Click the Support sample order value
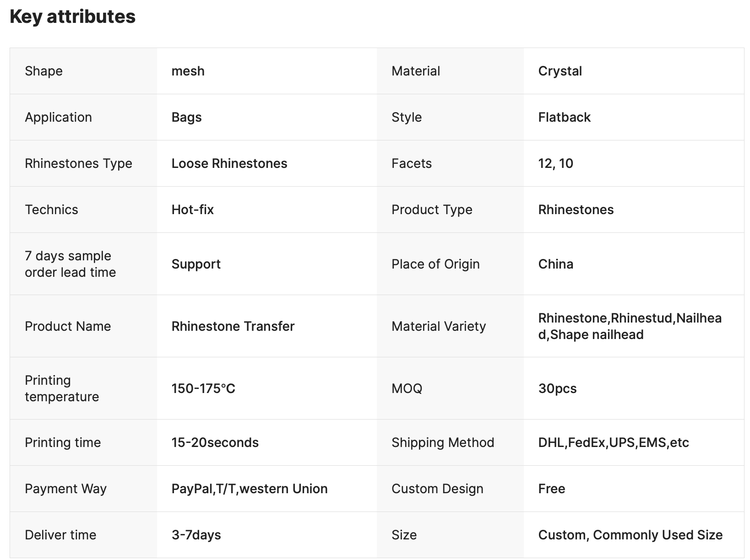 [x=196, y=264]
